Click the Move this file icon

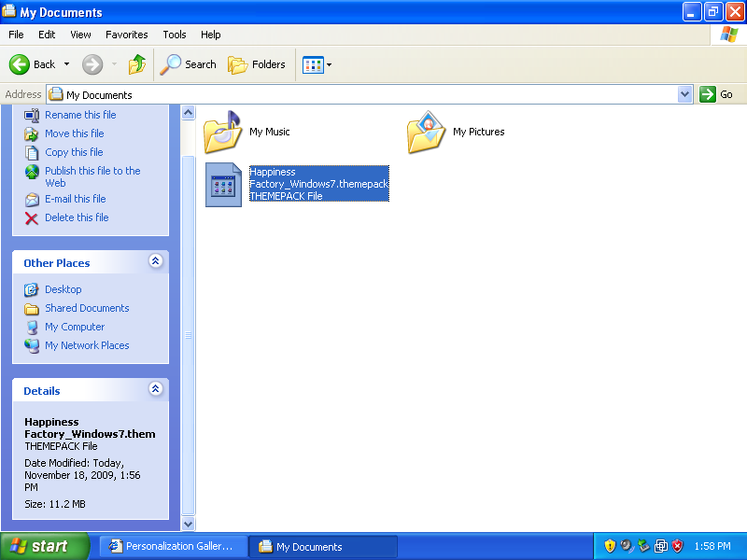tap(32, 134)
